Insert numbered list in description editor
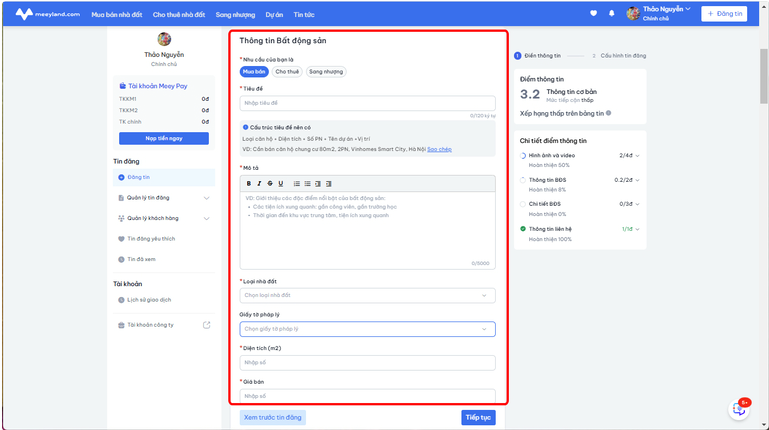Viewport: 769px width, 430px height. 297,183
